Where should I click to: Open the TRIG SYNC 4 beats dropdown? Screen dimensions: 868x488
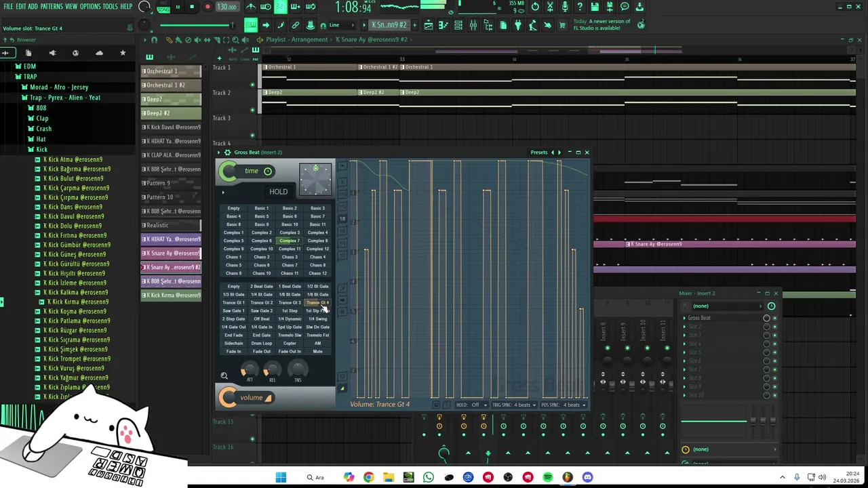[515, 405]
